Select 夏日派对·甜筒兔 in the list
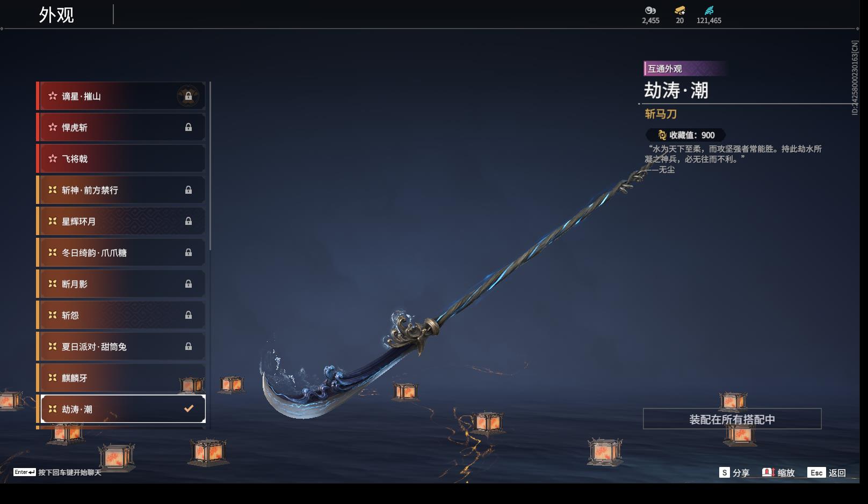The image size is (868, 504). point(121,347)
